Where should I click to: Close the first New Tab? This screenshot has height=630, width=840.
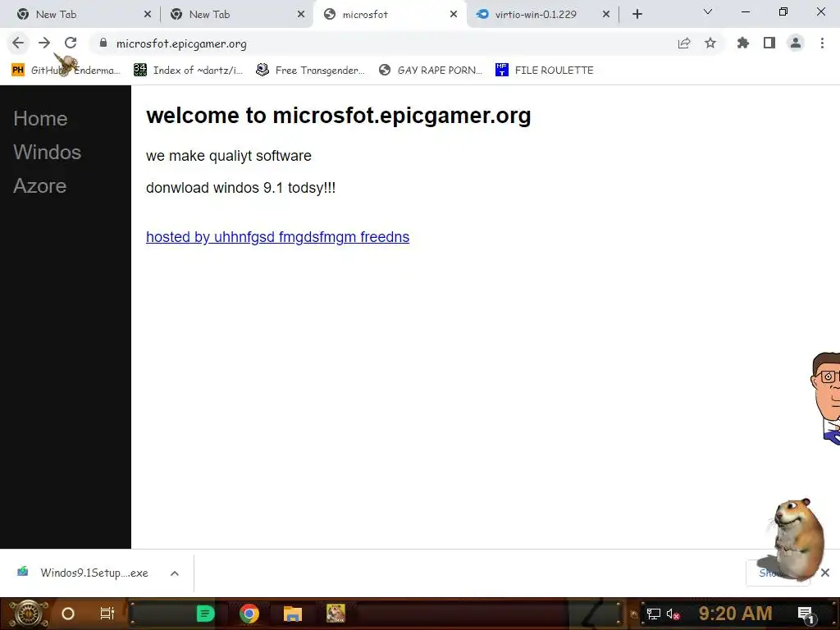pyautogui.click(x=148, y=15)
